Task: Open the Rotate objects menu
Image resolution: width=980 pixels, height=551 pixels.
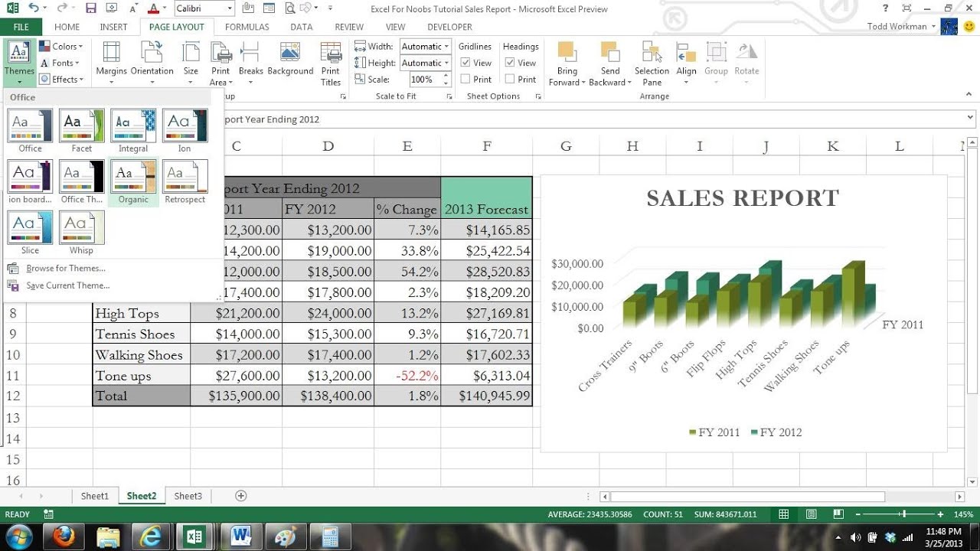Action: 746,61
